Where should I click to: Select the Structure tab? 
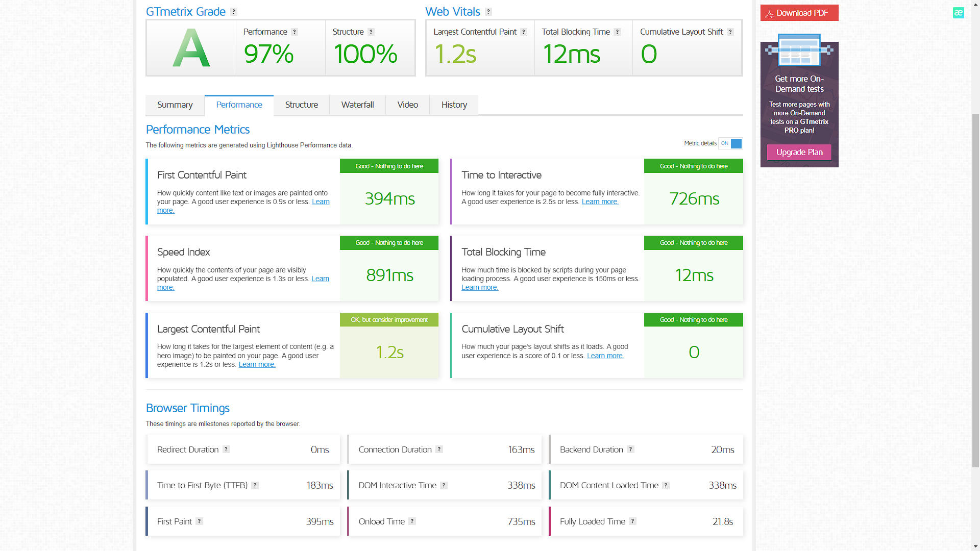coord(301,105)
